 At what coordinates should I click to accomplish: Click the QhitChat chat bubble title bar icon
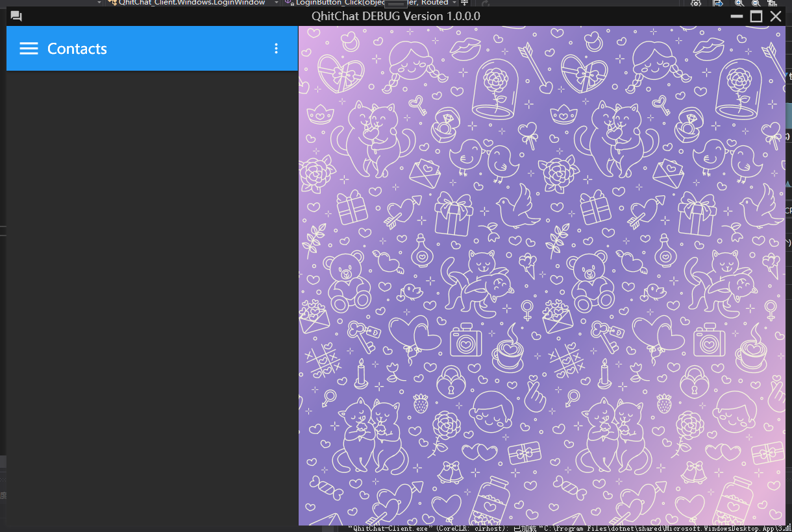click(x=17, y=16)
